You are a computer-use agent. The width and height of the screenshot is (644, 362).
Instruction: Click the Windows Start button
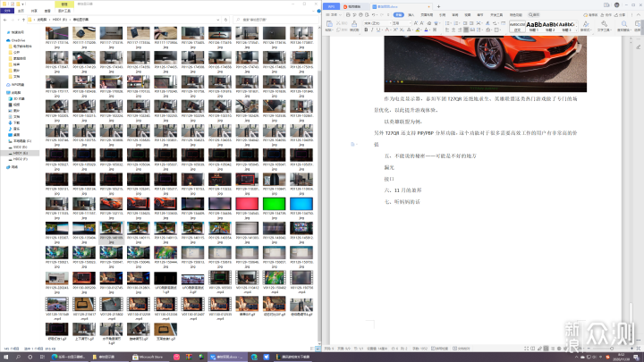(5, 357)
